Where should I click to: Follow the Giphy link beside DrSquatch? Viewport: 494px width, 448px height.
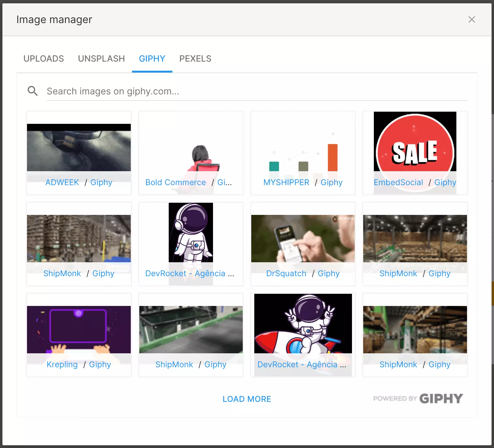(329, 273)
